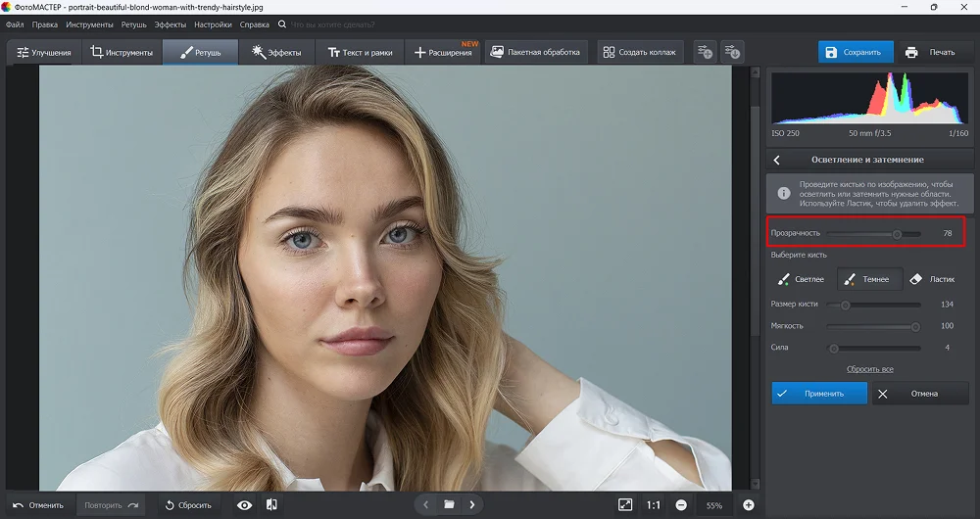This screenshot has width=980, height=519.
Task: Click the search magnifier icon
Action: click(x=282, y=24)
